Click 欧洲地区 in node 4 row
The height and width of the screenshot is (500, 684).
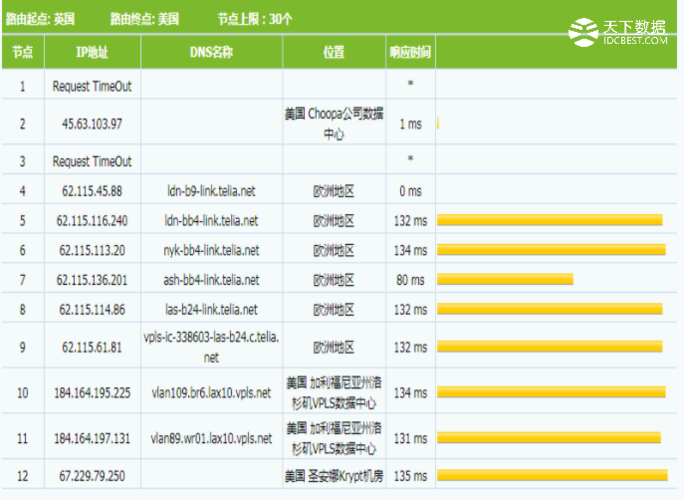(x=334, y=191)
